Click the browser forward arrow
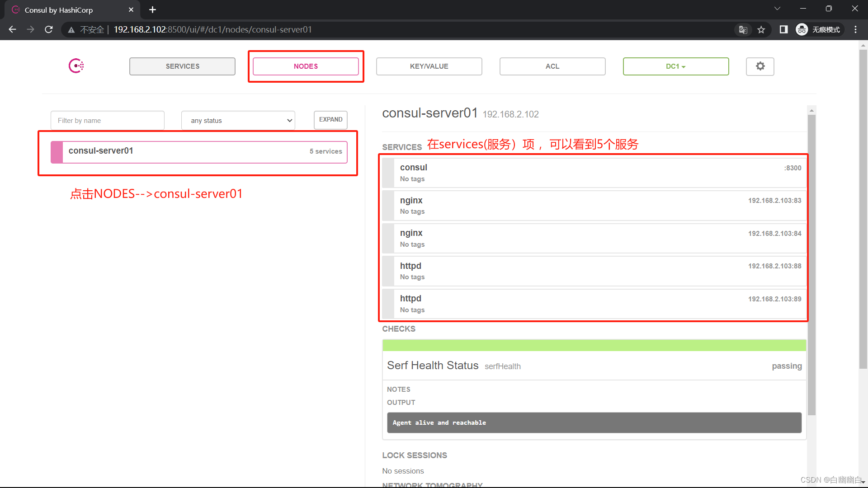Viewport: 868px width, 488px height. pos(30,29)
